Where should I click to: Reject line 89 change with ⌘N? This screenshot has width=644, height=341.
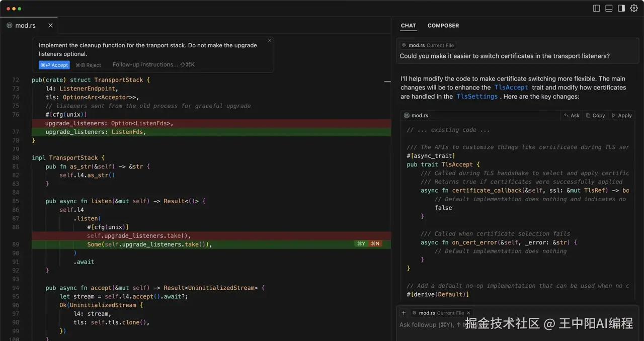tap(375, 244)
